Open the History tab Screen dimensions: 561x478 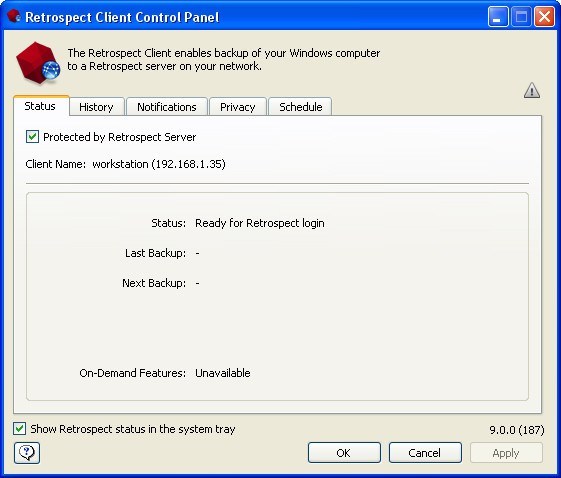tap(96, 107)
